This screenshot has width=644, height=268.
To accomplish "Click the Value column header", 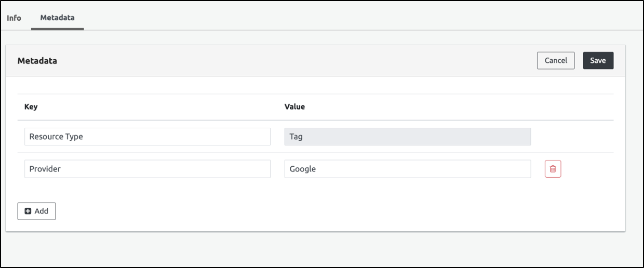I will click(294, 106).
